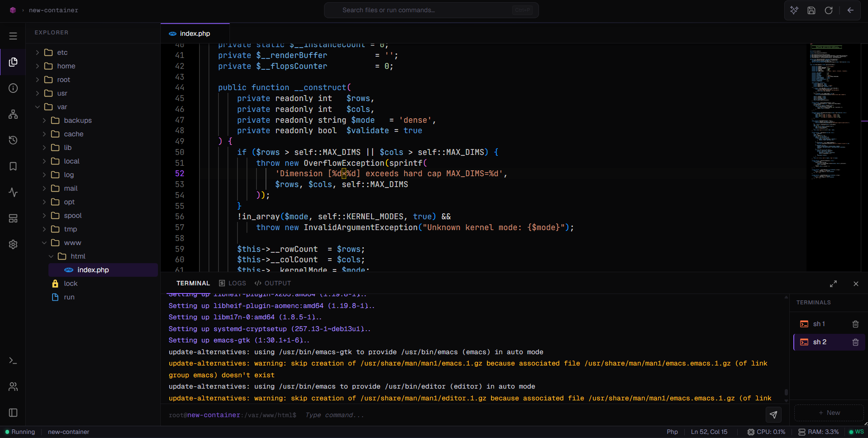Maximize the terminal panel
Viewport: 868px width, 438px height.
[833, 284]
